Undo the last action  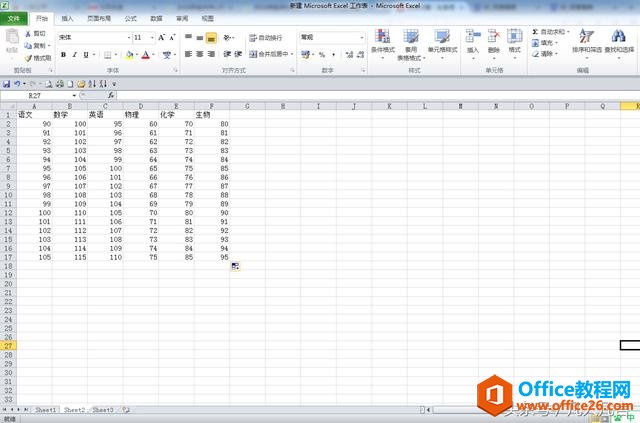(17, 84)
